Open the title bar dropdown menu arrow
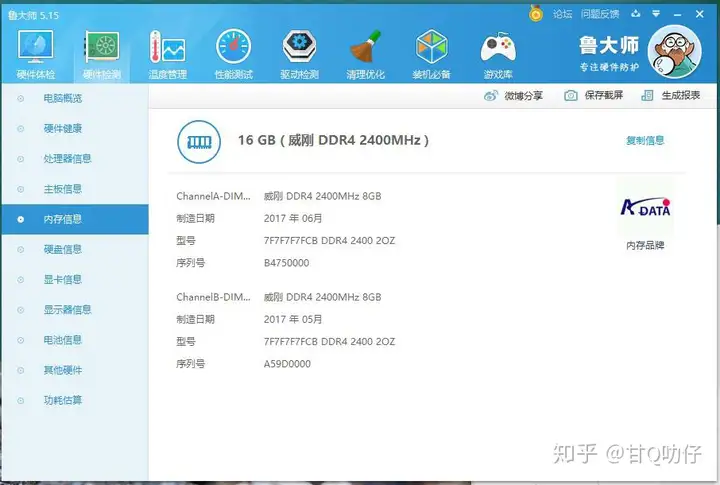 click(656, 14)
